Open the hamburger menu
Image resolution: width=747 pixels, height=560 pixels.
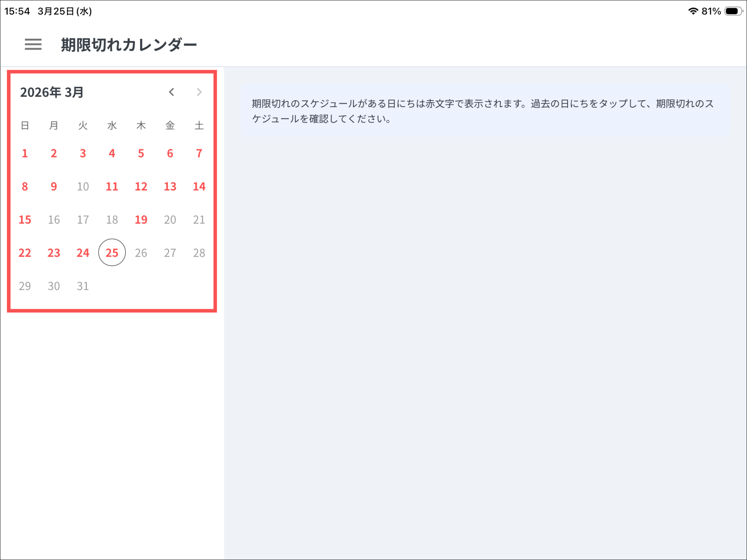point(33,44)
